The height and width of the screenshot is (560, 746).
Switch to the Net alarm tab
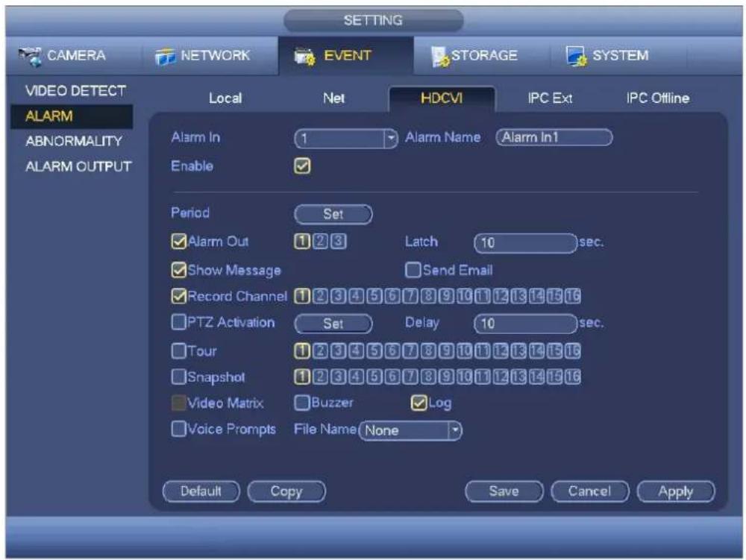(333, 98)
